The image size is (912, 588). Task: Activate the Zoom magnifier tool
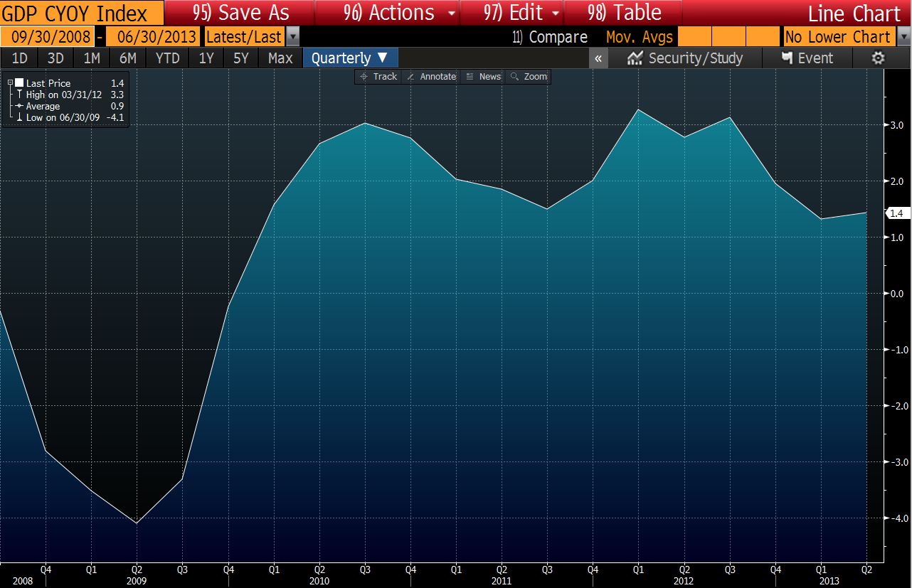[x=529, y=76]
